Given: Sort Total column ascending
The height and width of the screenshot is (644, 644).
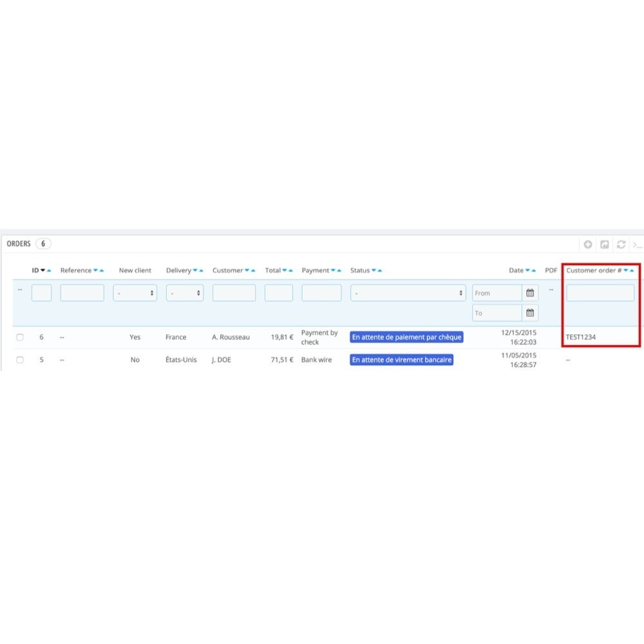Looking at the screenshot, I should click(x=290, y=270).
